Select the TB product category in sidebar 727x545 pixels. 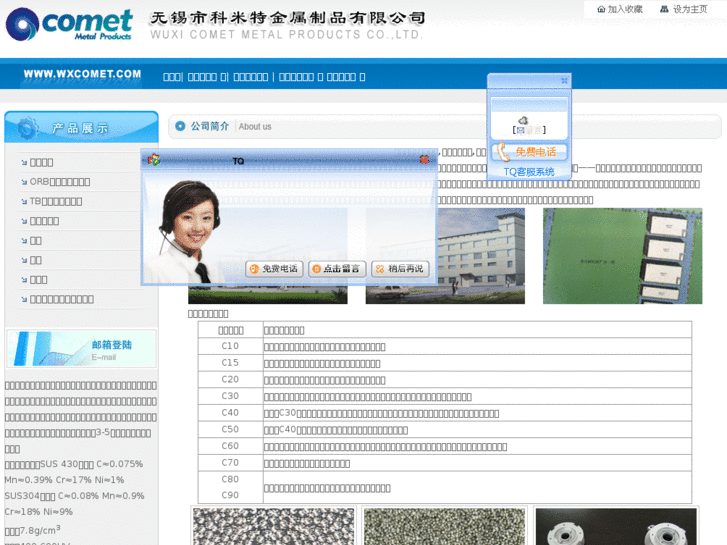[56, 201]
